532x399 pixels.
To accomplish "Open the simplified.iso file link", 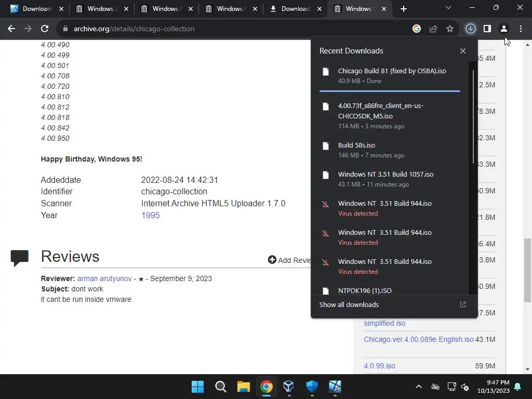I will [384, 323].
